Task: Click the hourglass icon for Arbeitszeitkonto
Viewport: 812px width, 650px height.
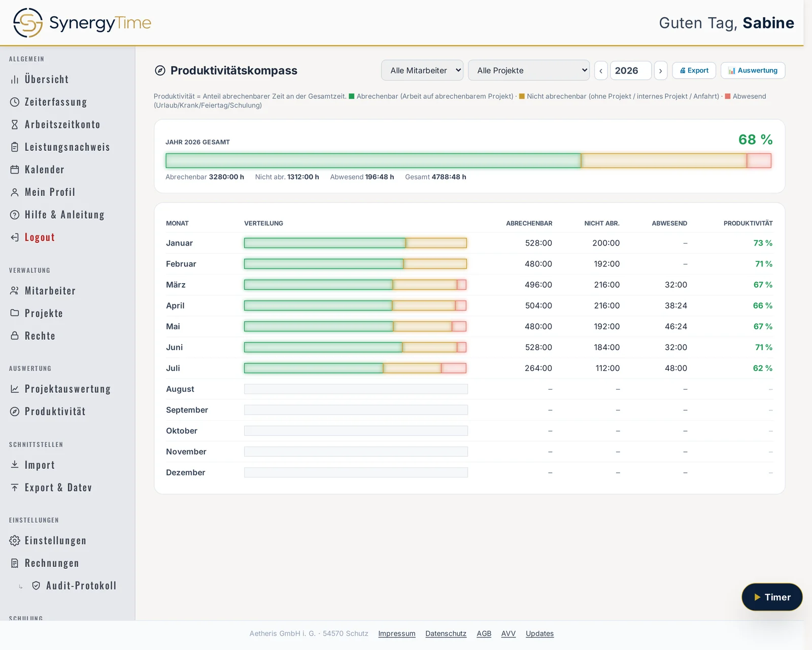Action: (x=15, y=124)
